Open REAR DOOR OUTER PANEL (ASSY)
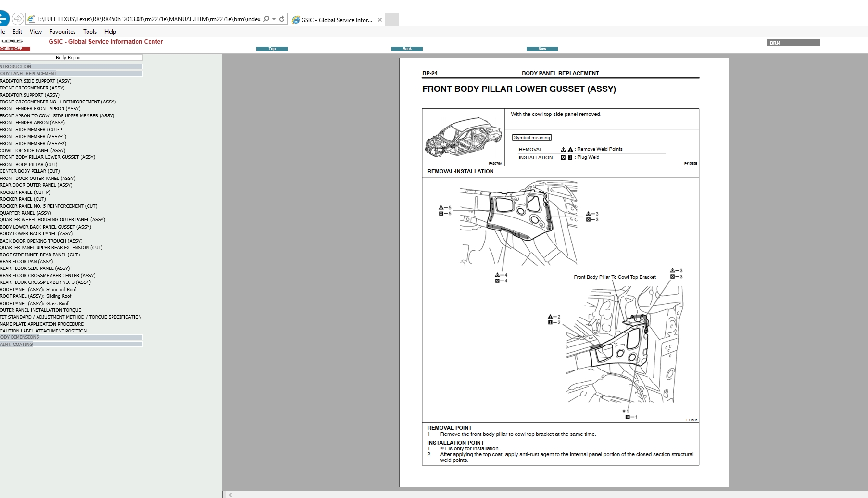Image resolution: width=868 pixels, height=498 pixels. [36, 185]
